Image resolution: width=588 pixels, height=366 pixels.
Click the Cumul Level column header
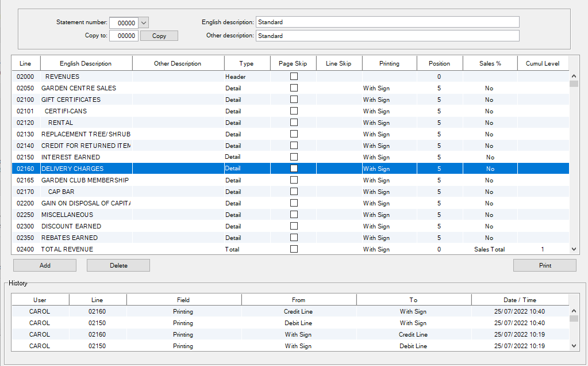[543, 63]
